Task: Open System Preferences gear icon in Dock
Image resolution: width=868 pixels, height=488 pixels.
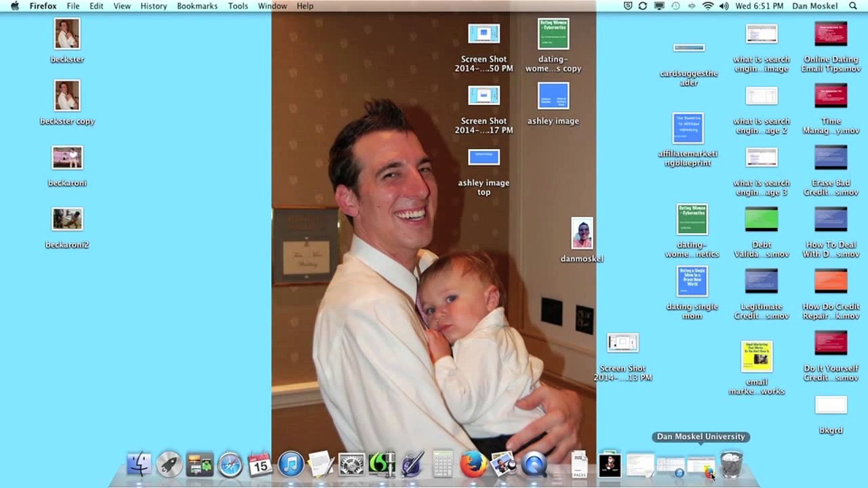Action: click(351, 464)
